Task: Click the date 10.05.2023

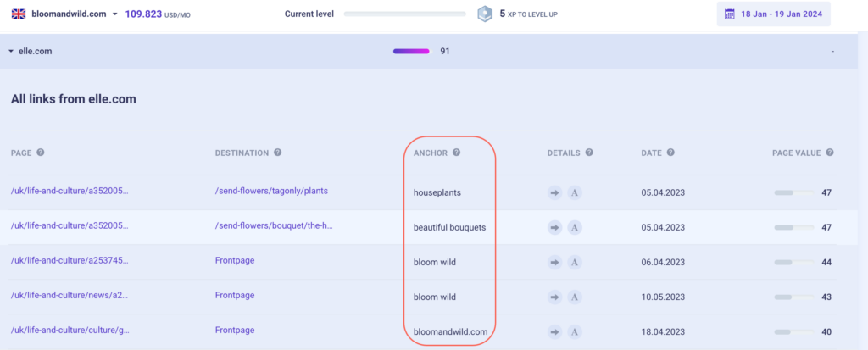Action: (663, 297)
